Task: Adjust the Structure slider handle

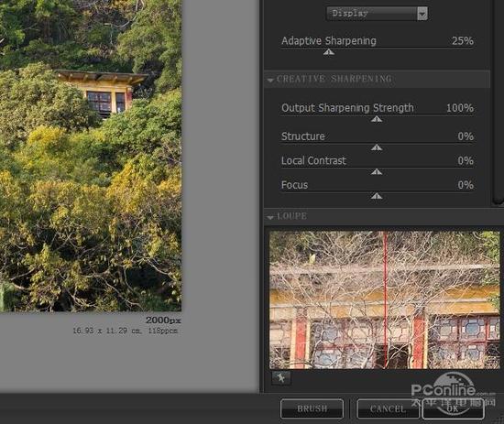Action: 377,147
